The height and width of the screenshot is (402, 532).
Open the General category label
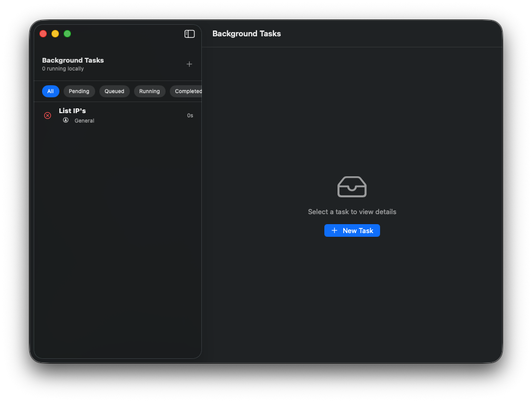coord(84,120)
